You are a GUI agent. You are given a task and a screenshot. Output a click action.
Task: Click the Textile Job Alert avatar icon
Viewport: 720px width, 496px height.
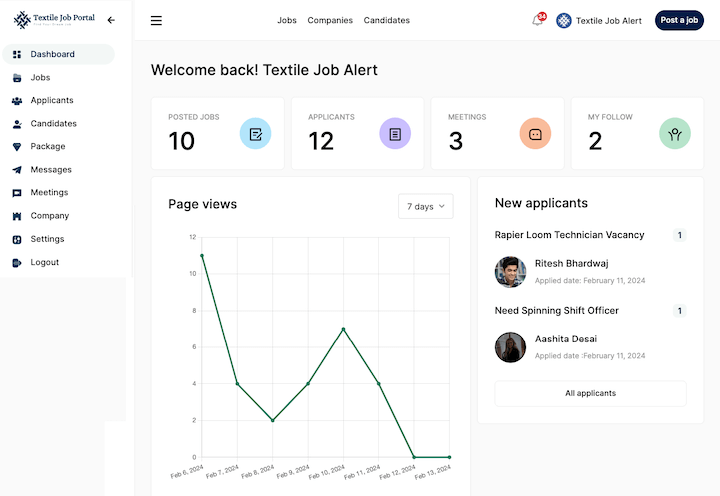564,21
